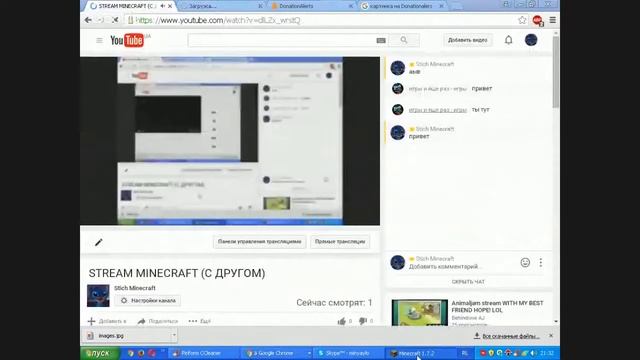
Task: Expand the Ещё more options
Action: [x=200, y=321]
